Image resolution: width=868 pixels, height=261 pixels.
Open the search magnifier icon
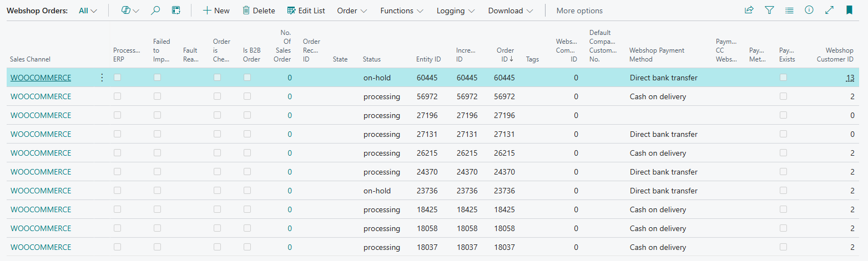click(x=155, y=11)
